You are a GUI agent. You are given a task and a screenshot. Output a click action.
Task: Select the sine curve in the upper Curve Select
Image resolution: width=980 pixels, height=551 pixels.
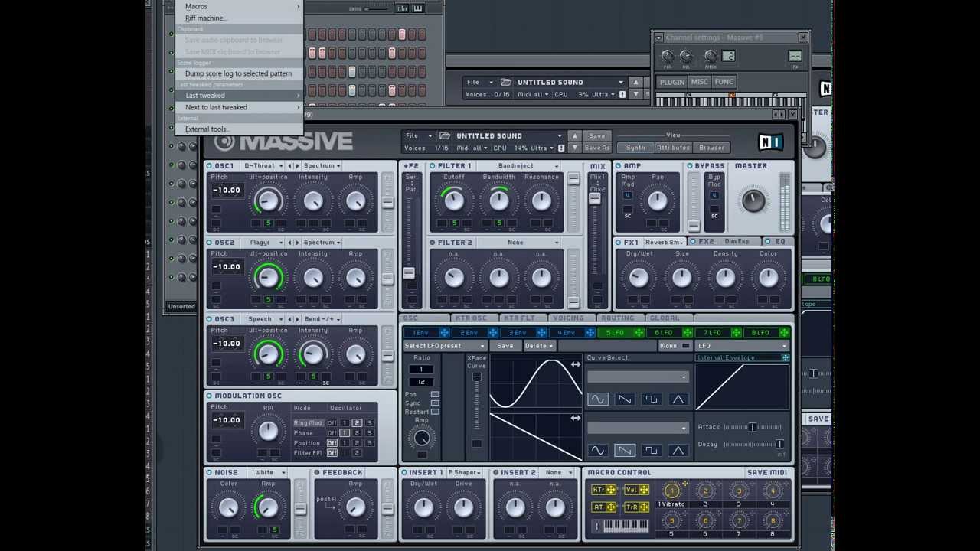pyautogui.click(x=598, y=399)
